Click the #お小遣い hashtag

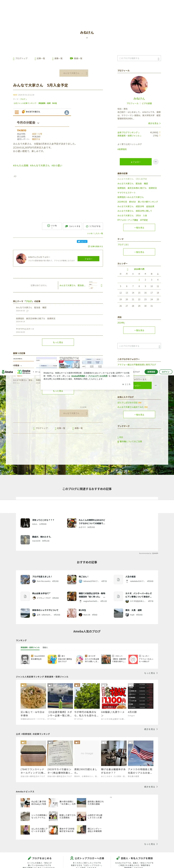pos(57,165)
